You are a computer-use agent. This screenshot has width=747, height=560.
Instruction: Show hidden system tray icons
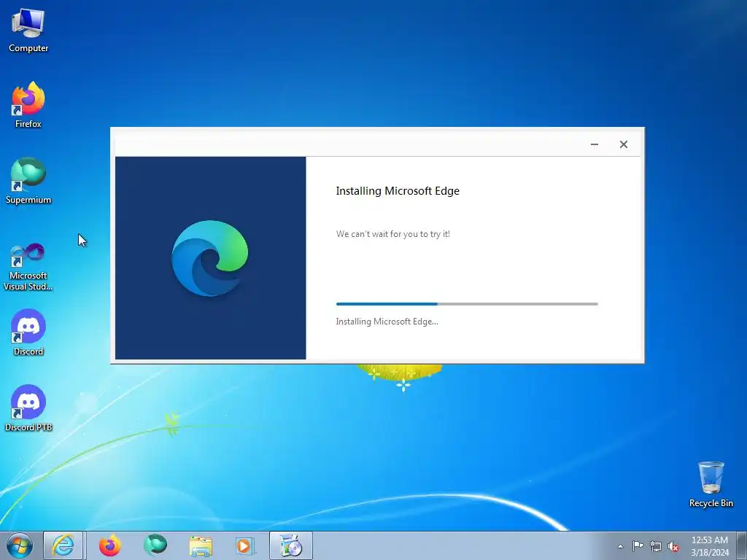620,546
